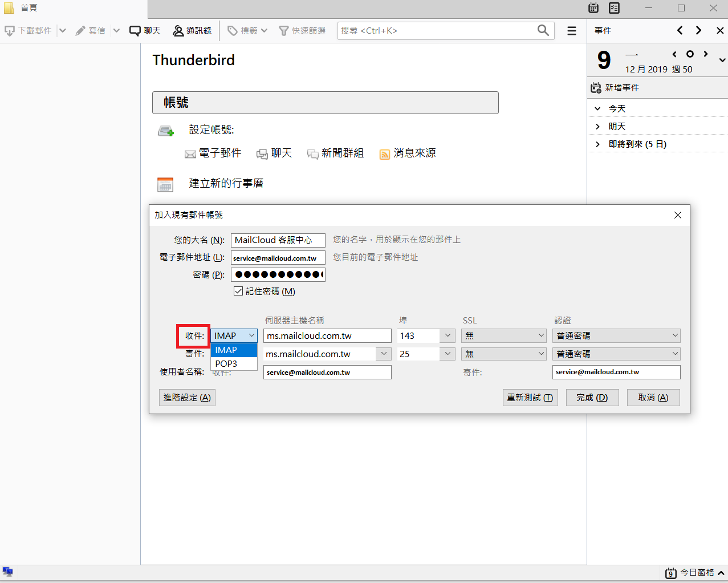The width and height of the screenshot is (728, 583).
Task: Open the outgoing SSL dropdown
Action: 504,354
